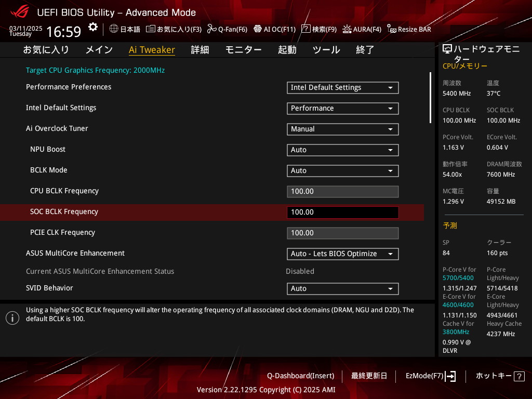Go to the 起動 tab
This screenshot has width=532, height=399.
pos(287,49)
